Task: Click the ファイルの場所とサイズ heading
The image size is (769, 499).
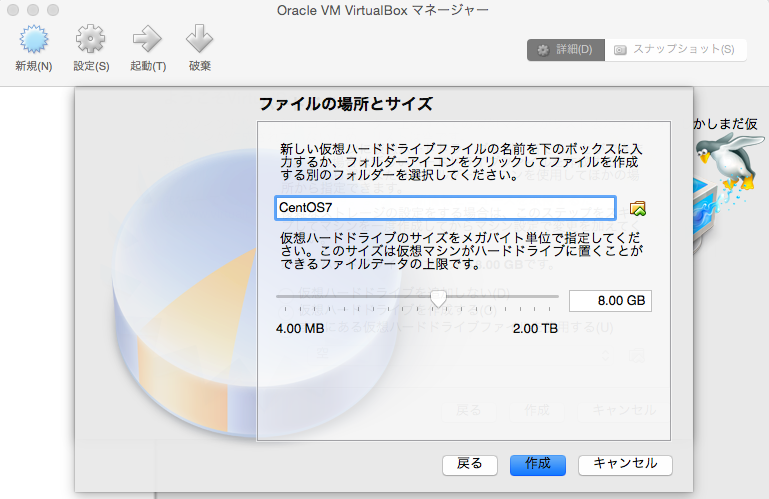Action: point(345,104)
